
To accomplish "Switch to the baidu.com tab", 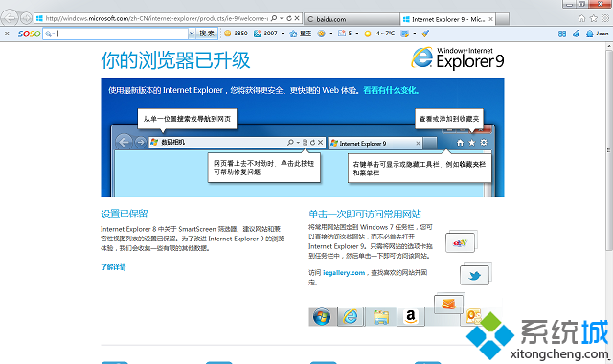I will [352, 19].
